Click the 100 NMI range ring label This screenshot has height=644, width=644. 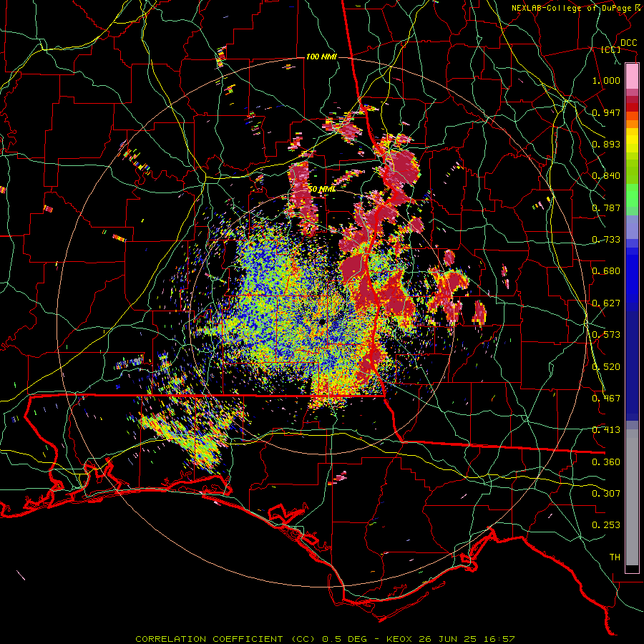pyautogui.click(x=321, y=57)
